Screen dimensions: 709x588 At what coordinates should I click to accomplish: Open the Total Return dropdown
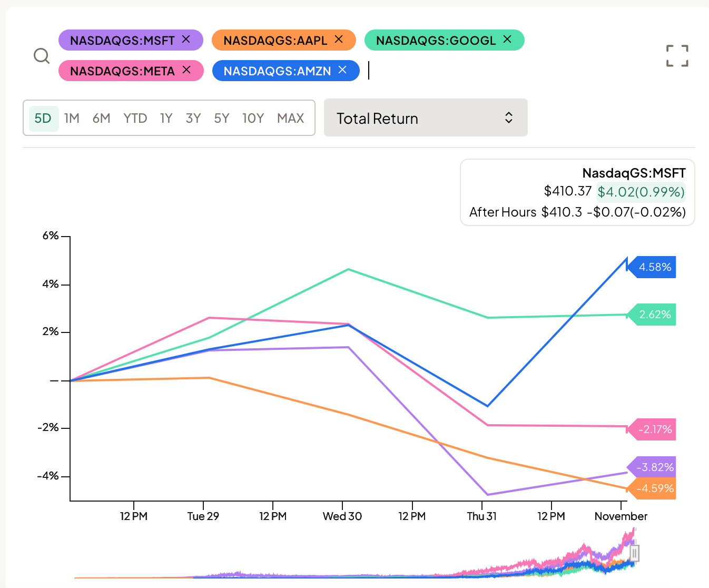tap(426, 117)
